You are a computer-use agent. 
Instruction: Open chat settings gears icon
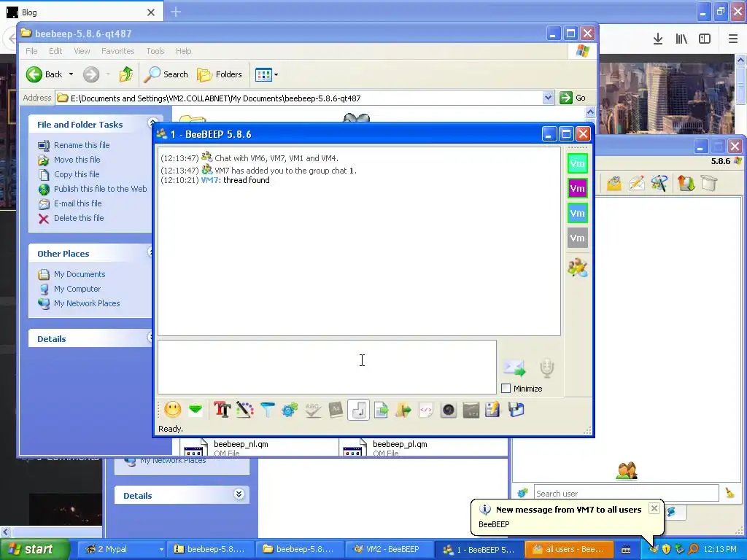click(290, 410)
